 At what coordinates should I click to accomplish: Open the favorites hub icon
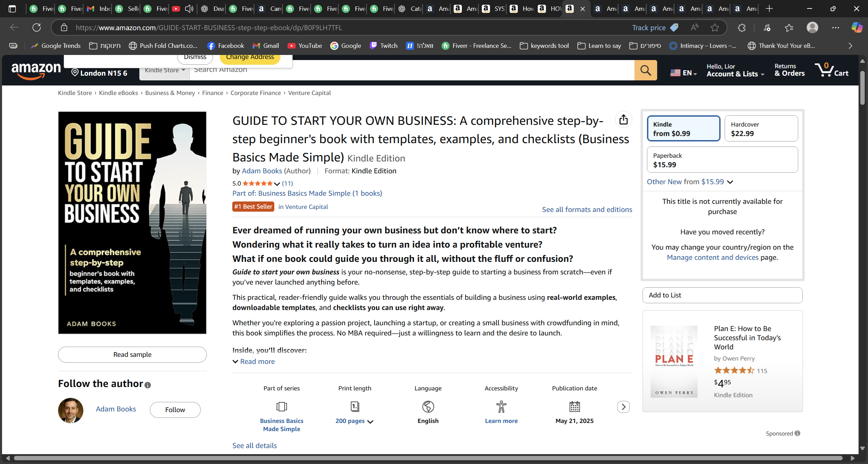789,27
